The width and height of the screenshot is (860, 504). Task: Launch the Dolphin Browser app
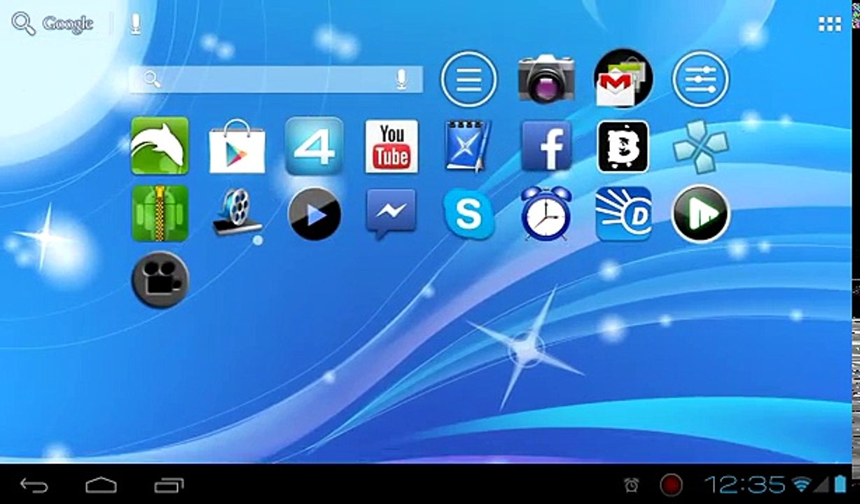tap(160, 146)
